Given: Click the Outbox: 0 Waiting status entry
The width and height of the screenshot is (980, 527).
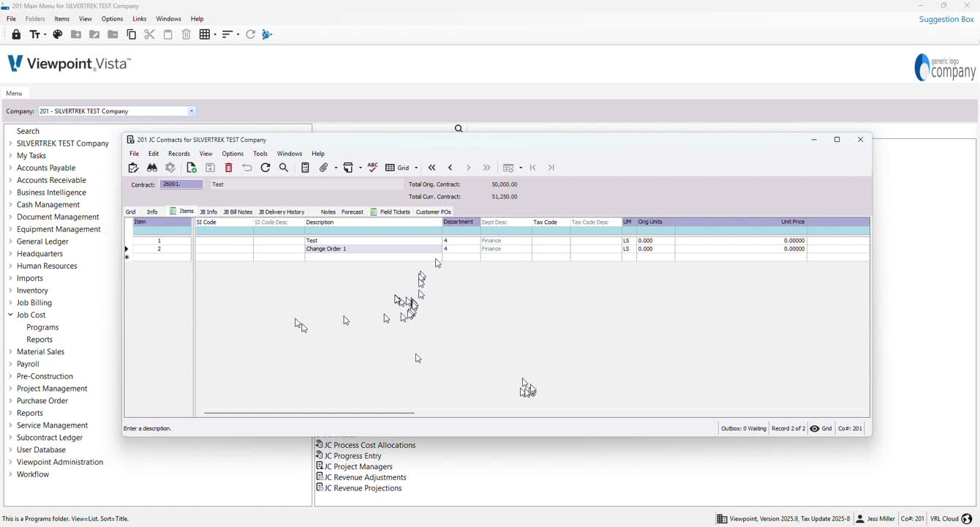Looking at the screenshot, I should pos(743,429).
